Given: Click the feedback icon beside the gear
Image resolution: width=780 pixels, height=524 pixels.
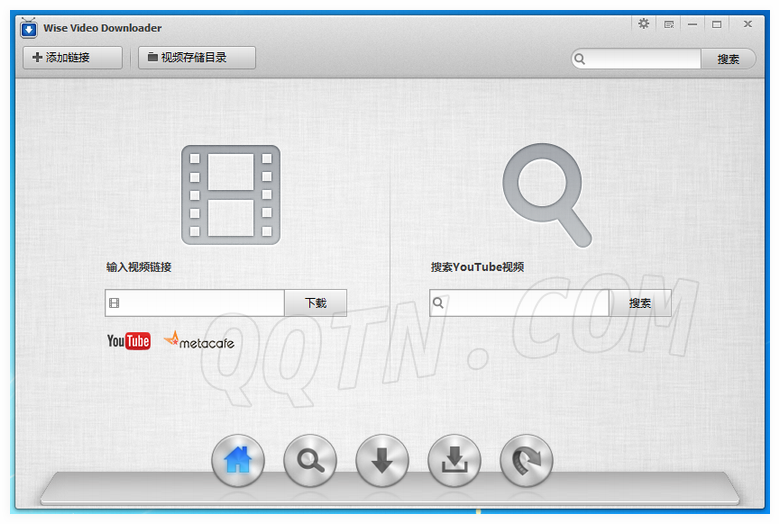Looking at the screenshot, I should 668,24.
